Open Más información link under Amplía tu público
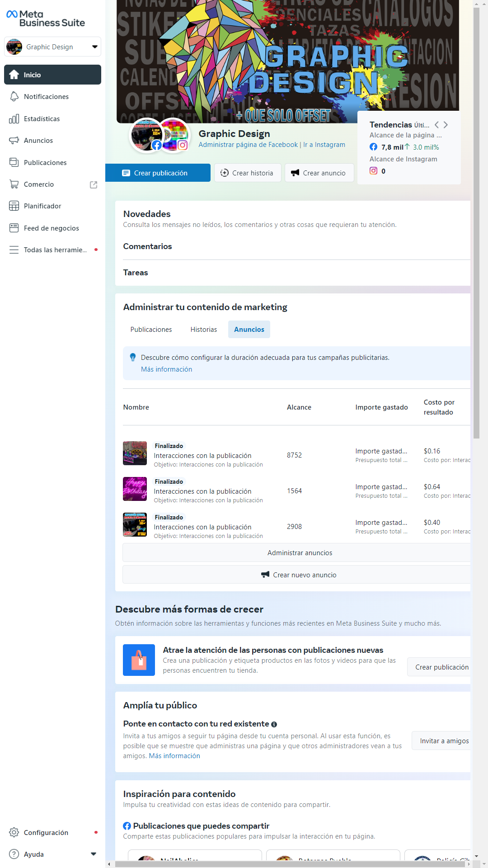 click(x=174, y=756)
